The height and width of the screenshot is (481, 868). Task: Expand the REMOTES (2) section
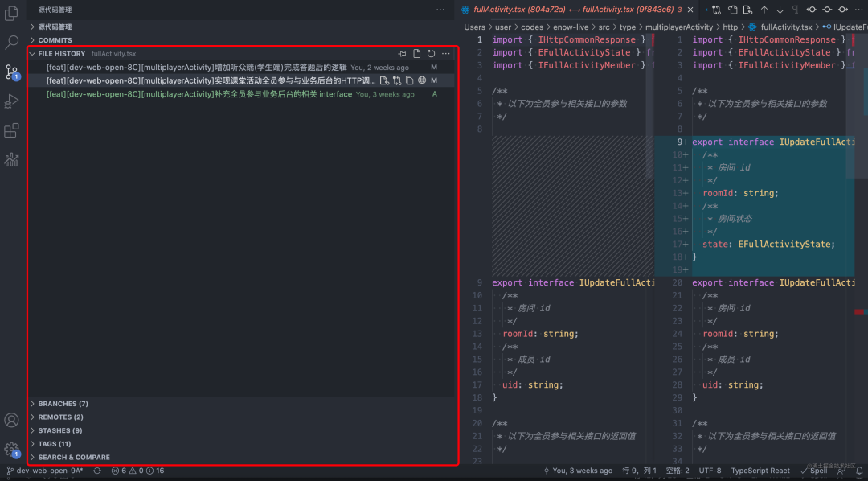(x=241, y=417)
